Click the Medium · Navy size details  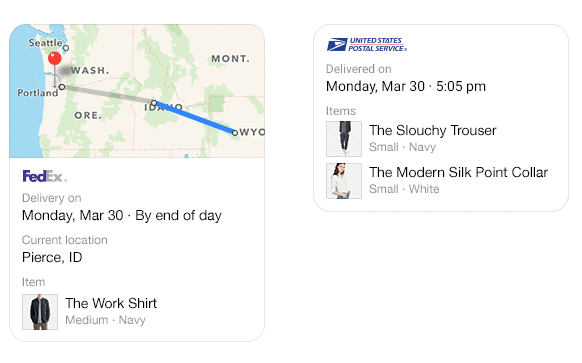105,320
